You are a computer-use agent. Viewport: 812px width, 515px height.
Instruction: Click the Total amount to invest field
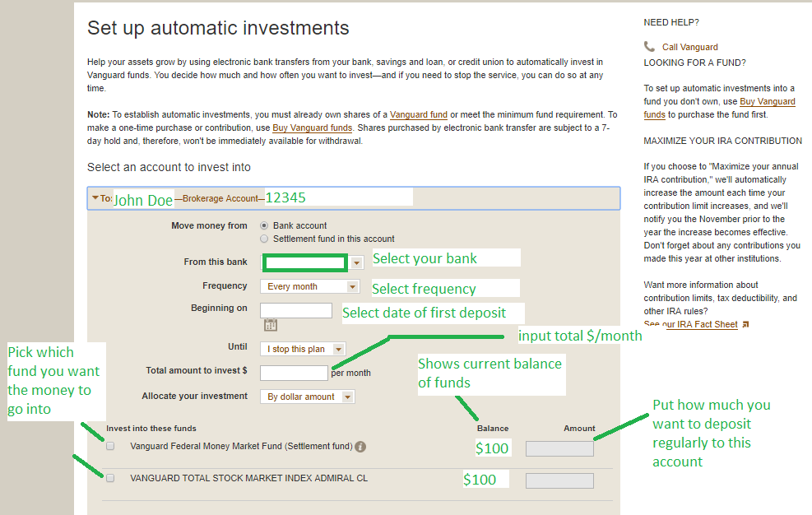click(x=294, y=373)
